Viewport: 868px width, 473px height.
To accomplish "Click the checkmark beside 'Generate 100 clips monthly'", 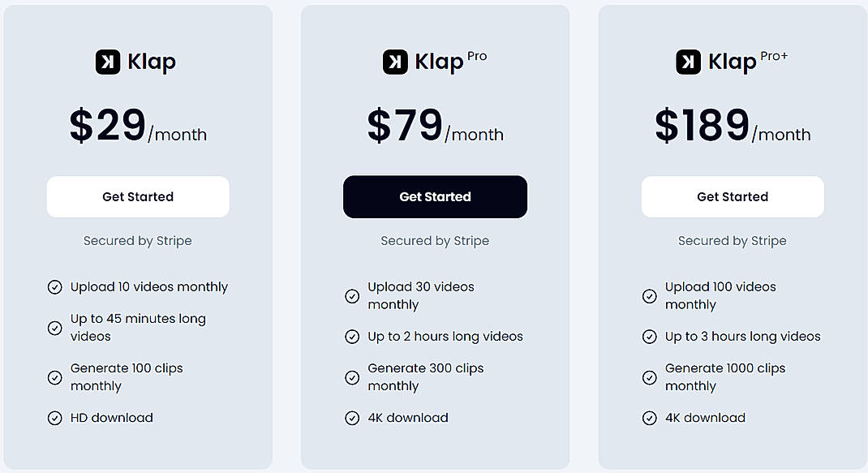I will point(54,377).
